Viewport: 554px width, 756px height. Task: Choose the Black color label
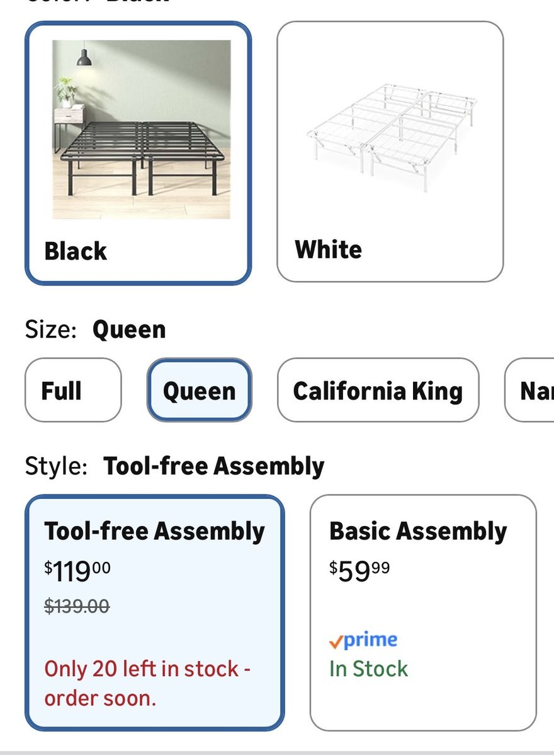click(x=76, y=251)
